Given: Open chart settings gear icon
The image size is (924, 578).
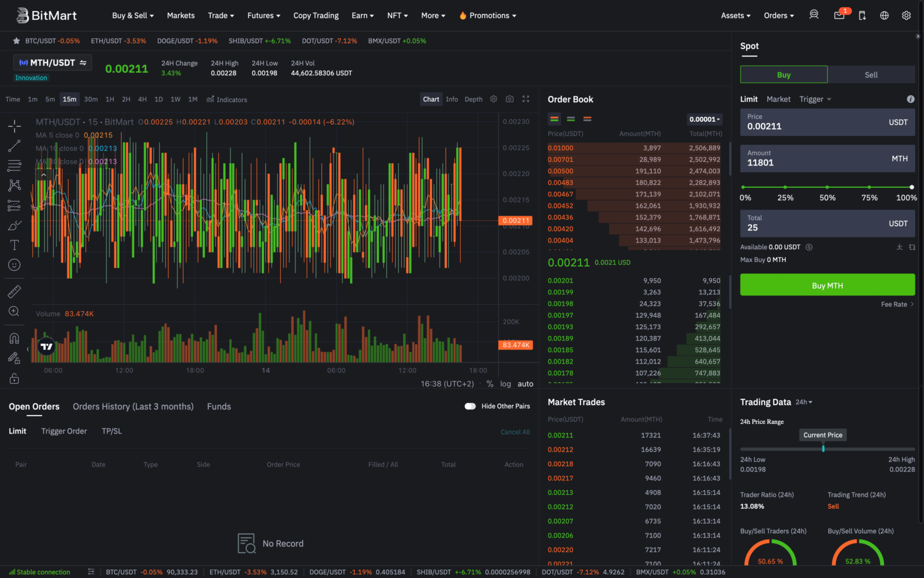Looking at the screenshot, I should pyautogui.click(x=493, y=99).
